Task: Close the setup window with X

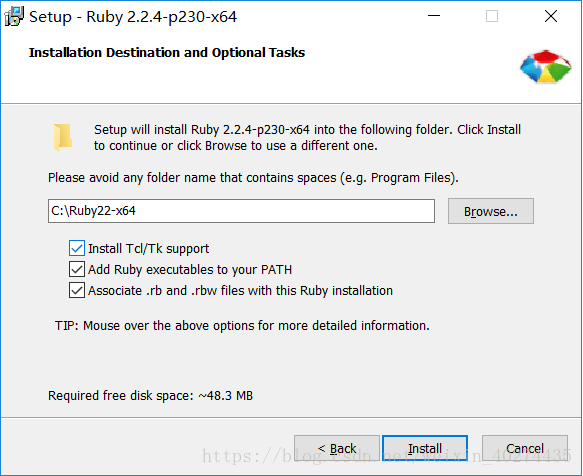Action: click(551, 16)
